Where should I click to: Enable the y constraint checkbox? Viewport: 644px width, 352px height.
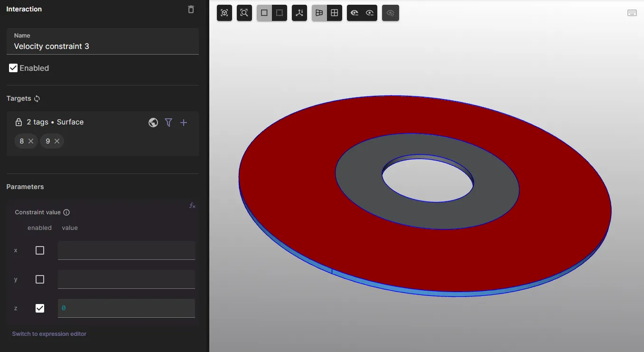[x=40, y=279]
